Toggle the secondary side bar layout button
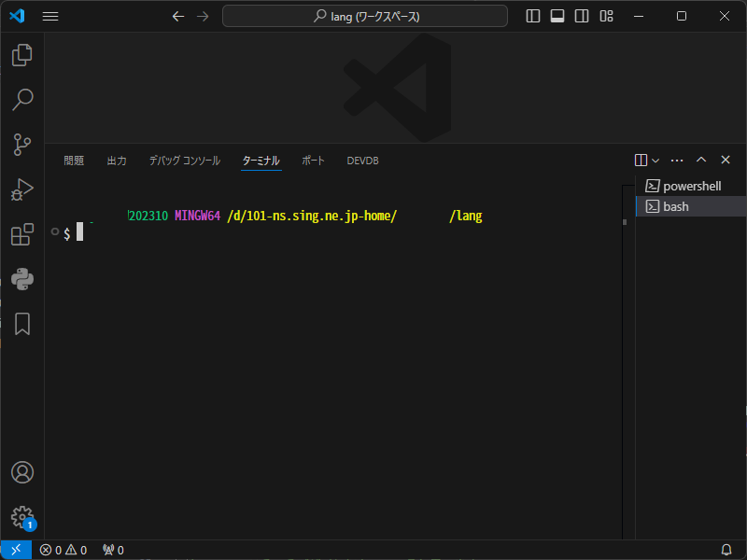747x560 pixels. coord(581,16)
